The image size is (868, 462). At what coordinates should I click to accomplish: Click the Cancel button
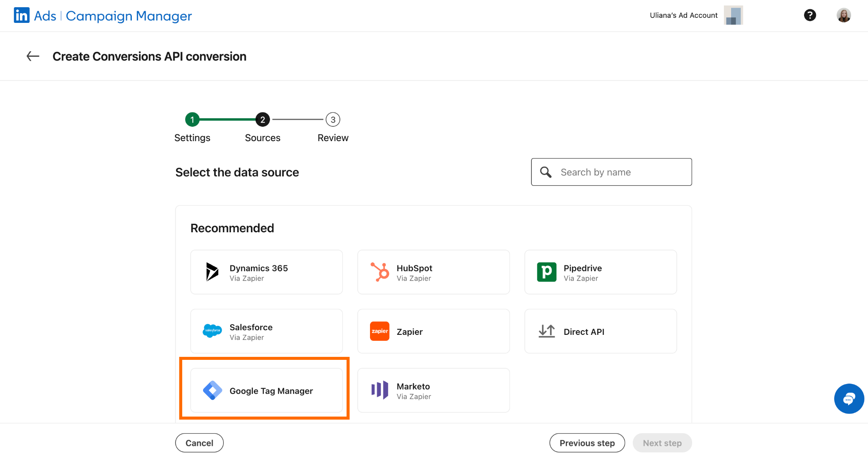click(199, 443)
